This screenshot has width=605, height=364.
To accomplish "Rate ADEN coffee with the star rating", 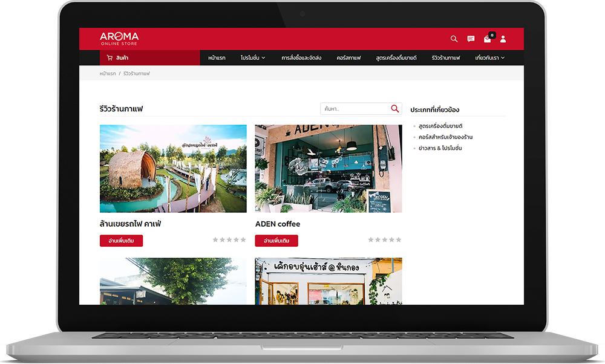I will (385, 240).
